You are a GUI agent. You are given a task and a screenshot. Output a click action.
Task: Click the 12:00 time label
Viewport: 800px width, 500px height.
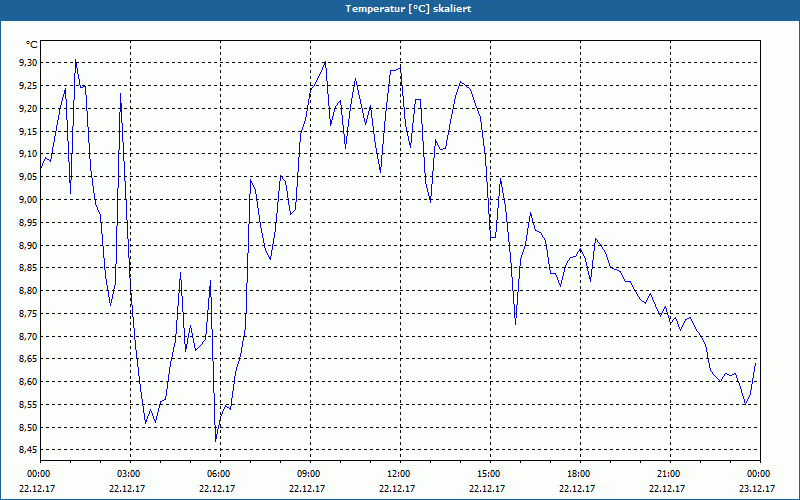click(400, 474)
